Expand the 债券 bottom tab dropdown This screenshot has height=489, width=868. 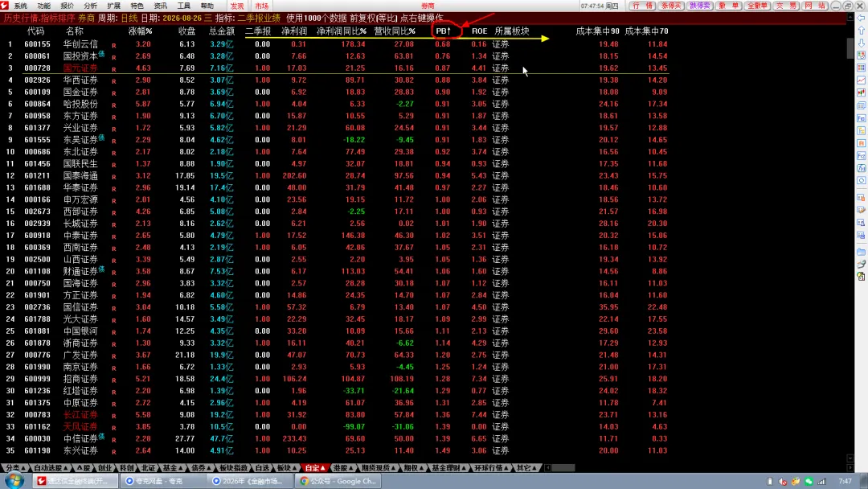209,469
